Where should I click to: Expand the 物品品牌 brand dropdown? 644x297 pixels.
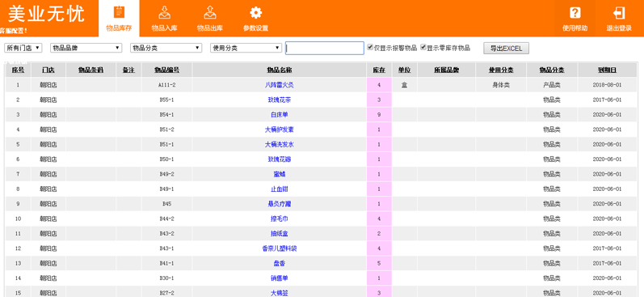[x=86, y=48]
